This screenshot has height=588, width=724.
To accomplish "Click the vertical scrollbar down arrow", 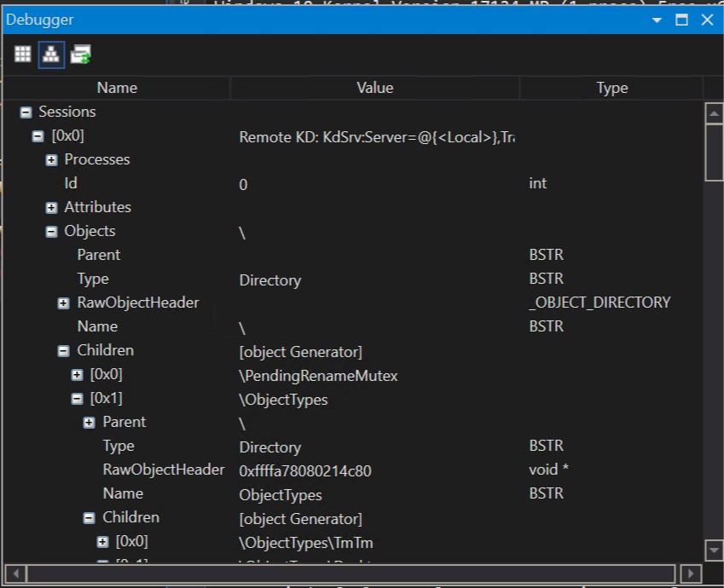I will [x=715, y=551].
